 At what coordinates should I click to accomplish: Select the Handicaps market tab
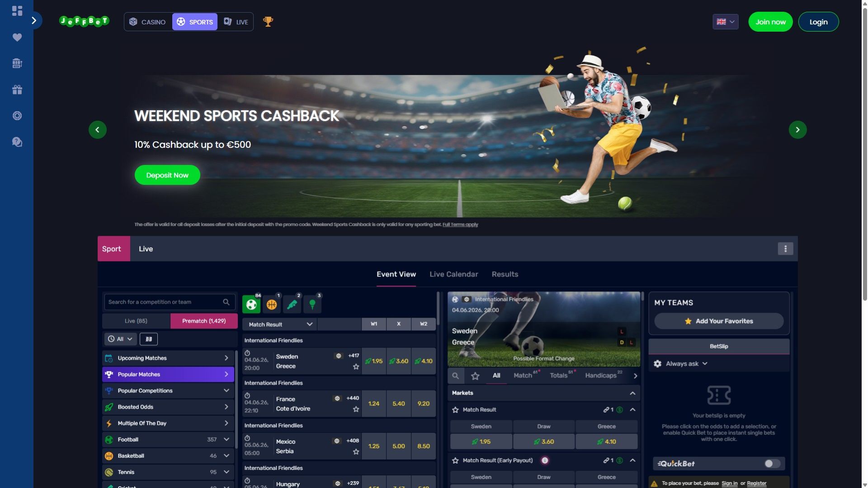tap(601, 375)
